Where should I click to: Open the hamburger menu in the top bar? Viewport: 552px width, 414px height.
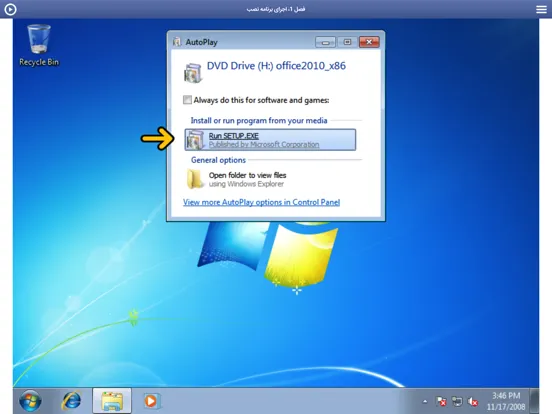tap(541, 9)
